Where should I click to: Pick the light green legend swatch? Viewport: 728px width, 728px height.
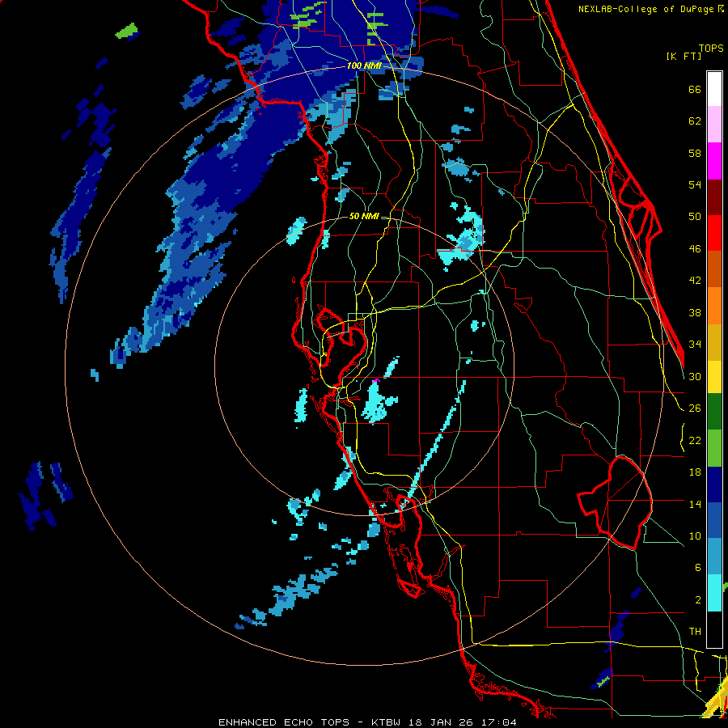click(x=714, y=447)
